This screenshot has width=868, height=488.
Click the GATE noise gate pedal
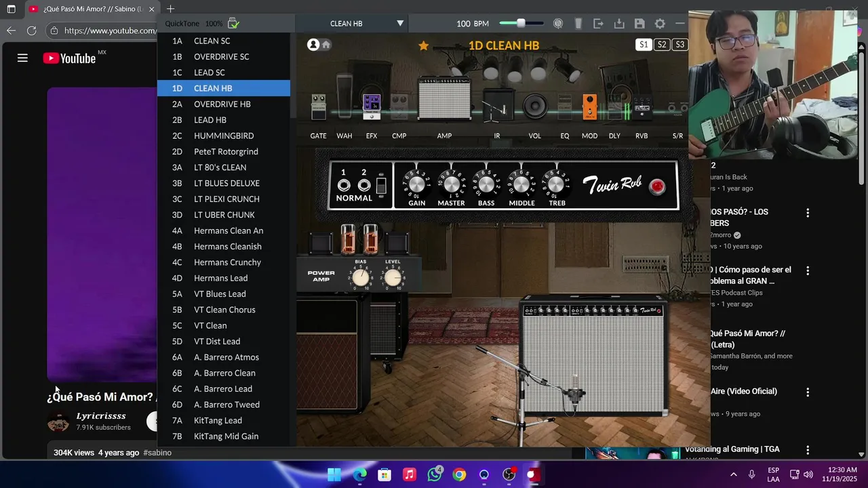[x=318, y=107]
